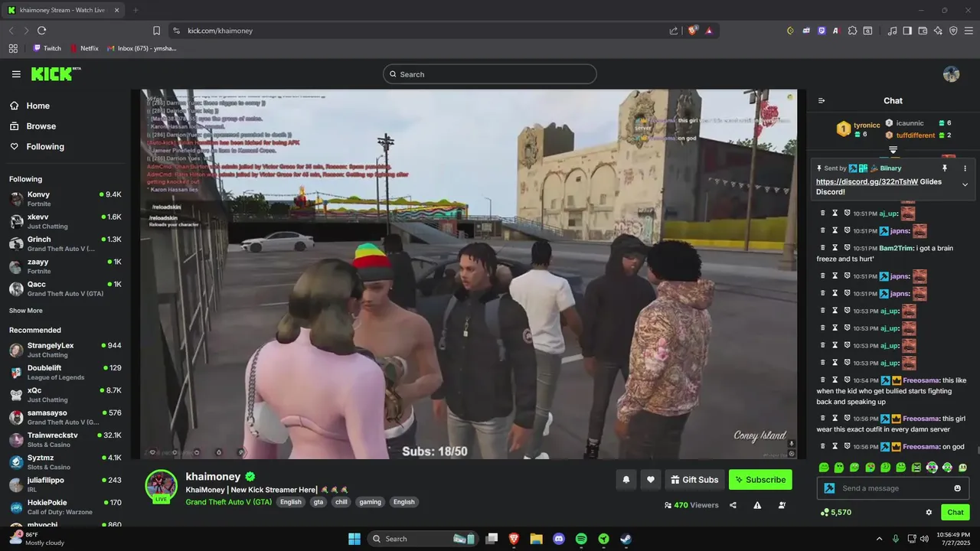Open Brave Leo AI sparkle icon
This screenshot has height=551, width=980.
(938, 31)
